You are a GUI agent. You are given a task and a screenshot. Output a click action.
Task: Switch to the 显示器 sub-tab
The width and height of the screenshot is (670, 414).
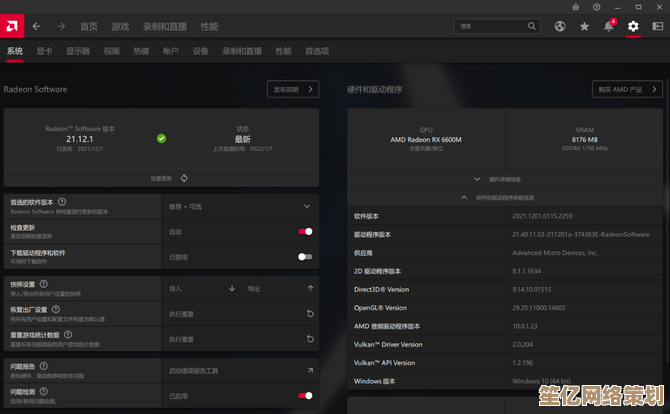coord(78,51)
